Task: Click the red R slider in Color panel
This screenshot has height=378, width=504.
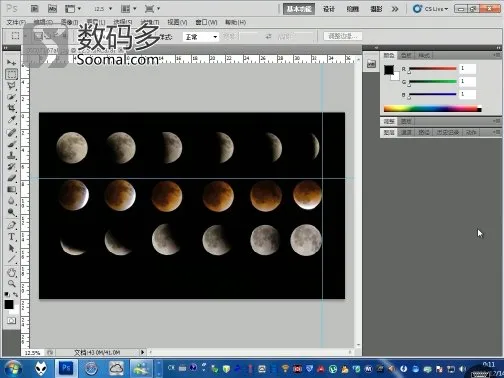Action: [x=433, y=68]
